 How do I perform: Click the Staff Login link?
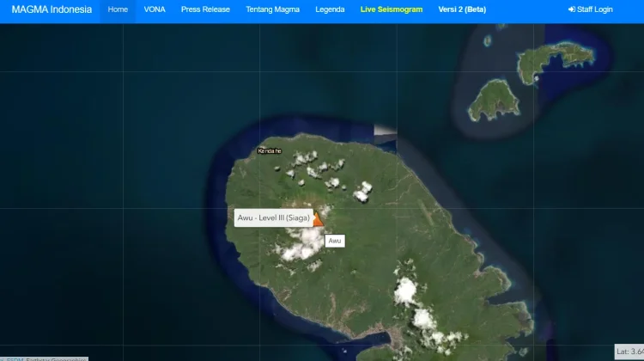click(x=590, y=9)
